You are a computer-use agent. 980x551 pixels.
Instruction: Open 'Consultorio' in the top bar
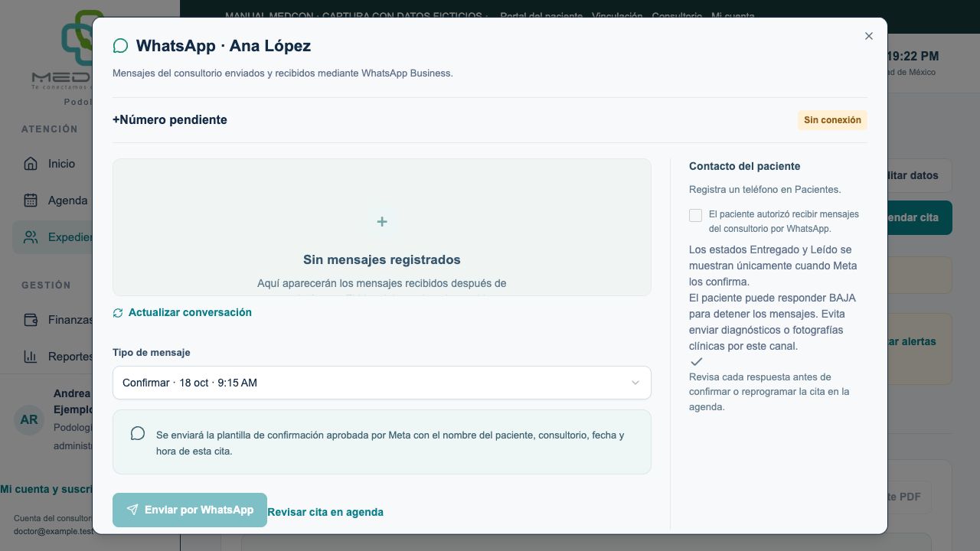click(677, 16)
